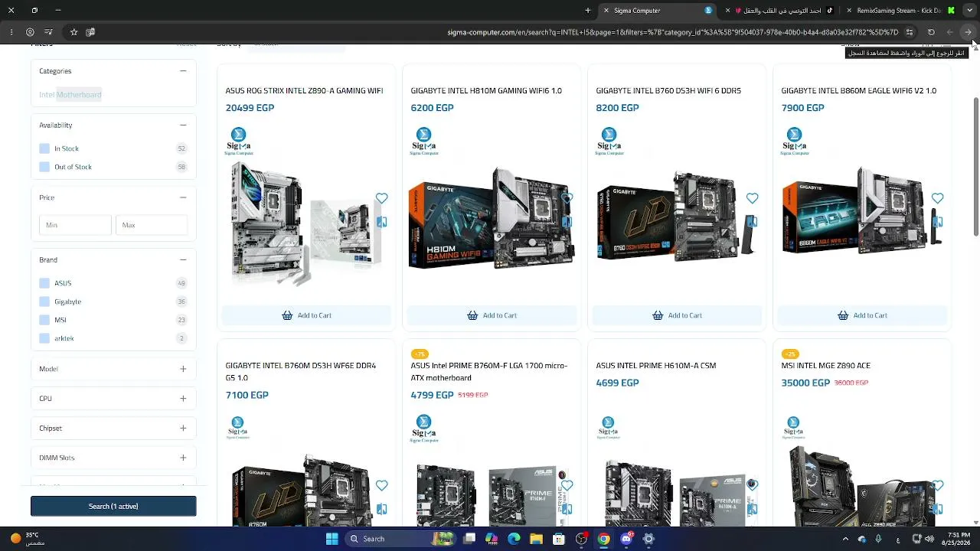Open the Intel Motherboard category link

pos(70,95)
